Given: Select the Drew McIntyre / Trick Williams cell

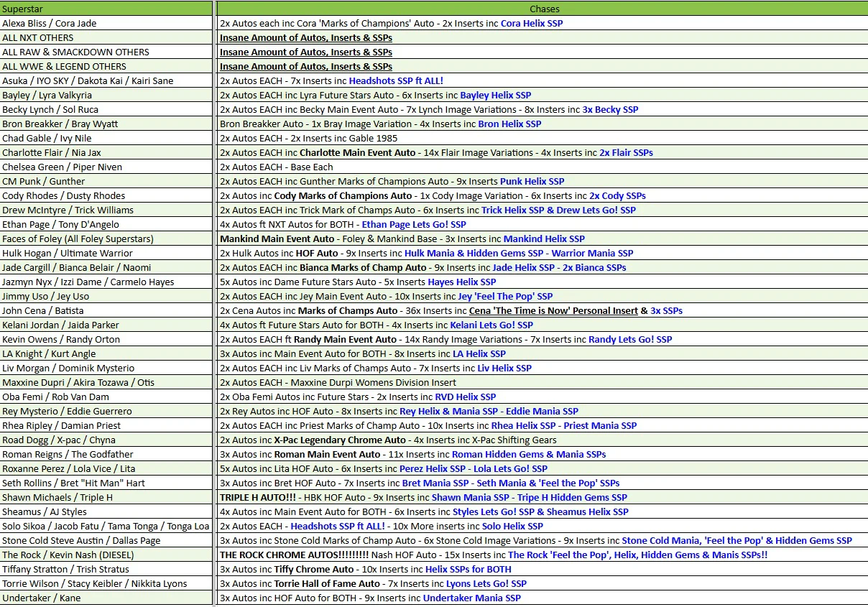Looking at the screenshot, I should pos(106,210).
